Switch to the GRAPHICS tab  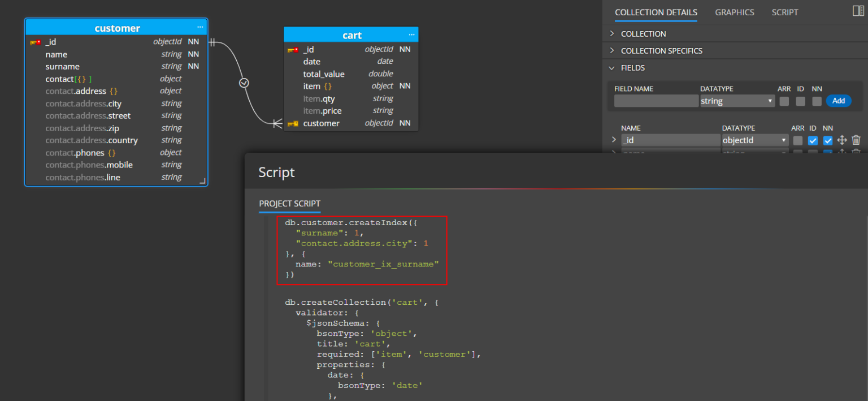(735, 12)
